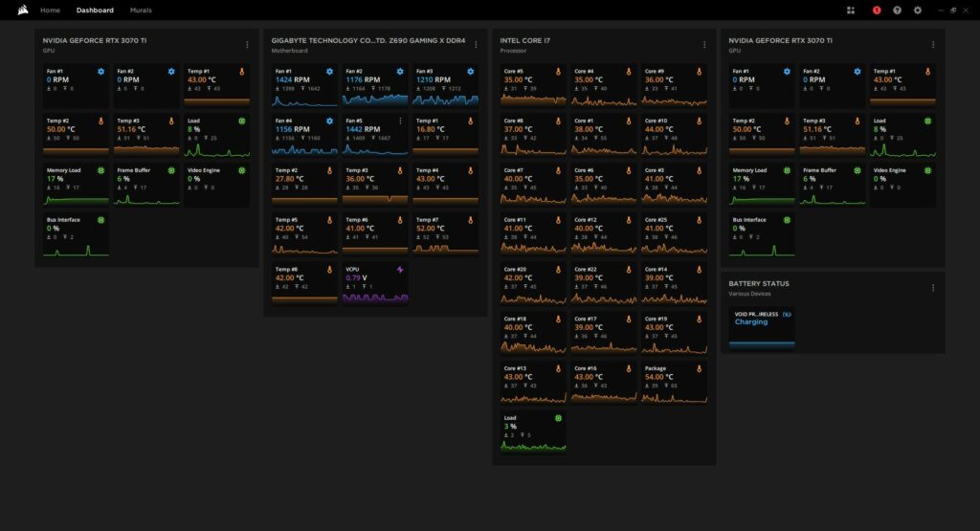The width and height of the screenshot is (980, 531).
Task: Click the motherboard Fan #1 gear icon
Action: coord(329,72)
